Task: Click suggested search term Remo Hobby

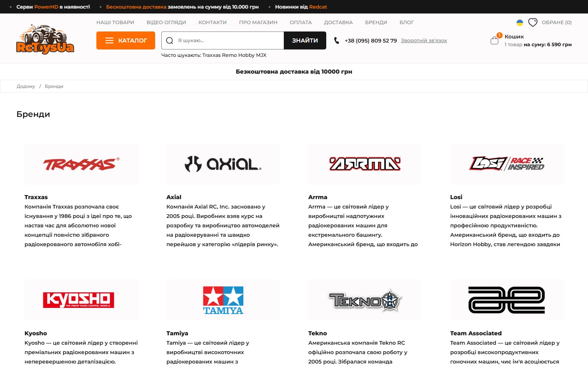Action: (x=239, y=55)
